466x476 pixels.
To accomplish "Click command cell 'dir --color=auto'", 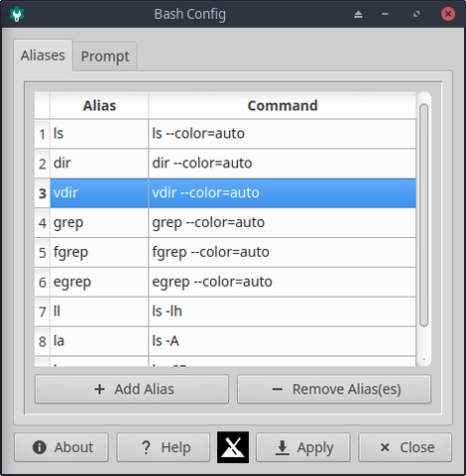I will coord(283,164).
